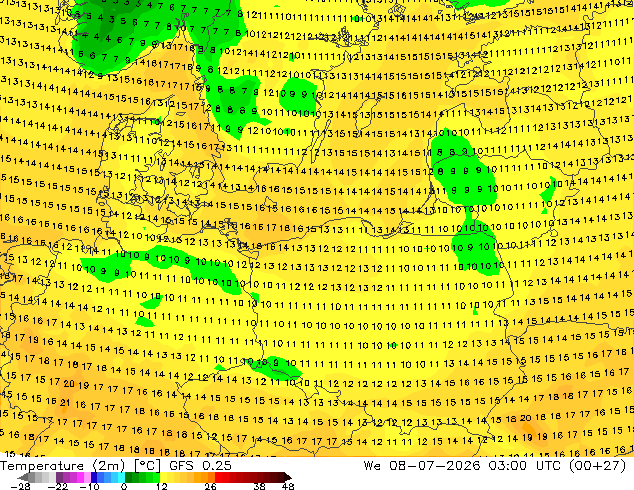634x490 pixels.
Task: Click the "-10" legend label
Action: pyautogui.click(x=90, y=486)
